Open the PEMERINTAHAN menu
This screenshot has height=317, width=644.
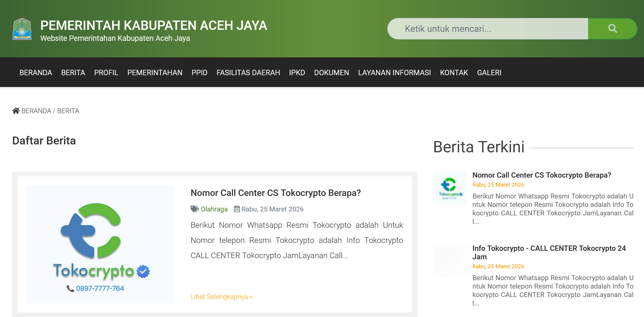pos(155,73)
